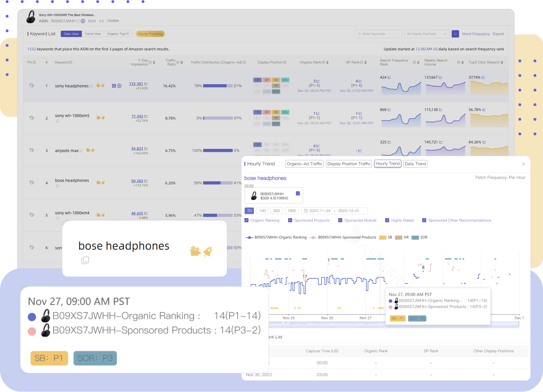Copy the ASIN B09XS7JWHH
543x392 pixels.
click(78, 21)
